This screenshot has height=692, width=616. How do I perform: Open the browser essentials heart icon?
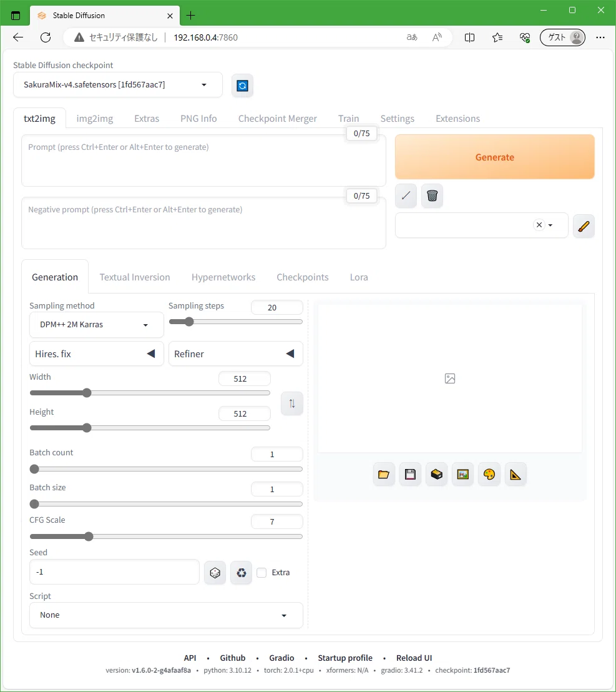point(525,37)
